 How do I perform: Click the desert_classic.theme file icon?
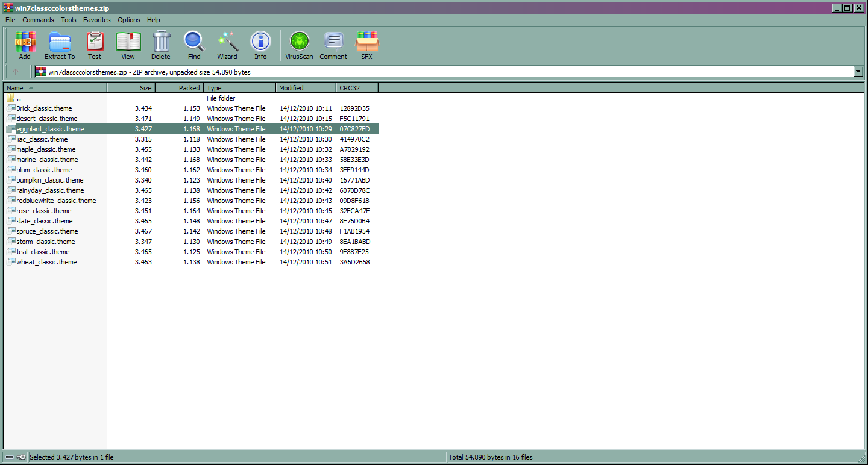(11, 119)
